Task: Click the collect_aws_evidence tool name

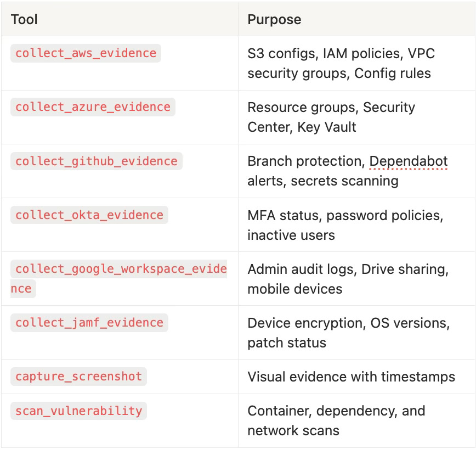Action: pyautogui.click(x=86, y=53)
